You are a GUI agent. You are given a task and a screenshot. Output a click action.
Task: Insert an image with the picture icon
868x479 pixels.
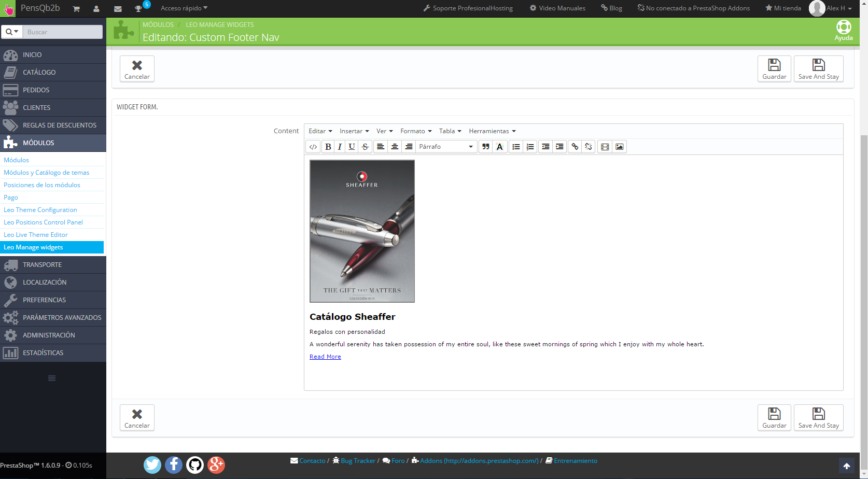(x=620, y=147)
